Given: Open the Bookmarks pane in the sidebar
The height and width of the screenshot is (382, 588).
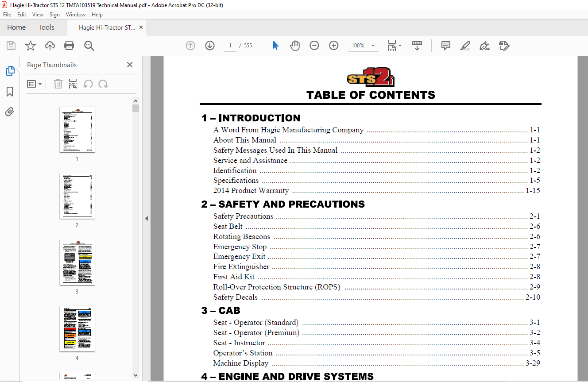Looking at the screenshot, I should coord(10,92).
